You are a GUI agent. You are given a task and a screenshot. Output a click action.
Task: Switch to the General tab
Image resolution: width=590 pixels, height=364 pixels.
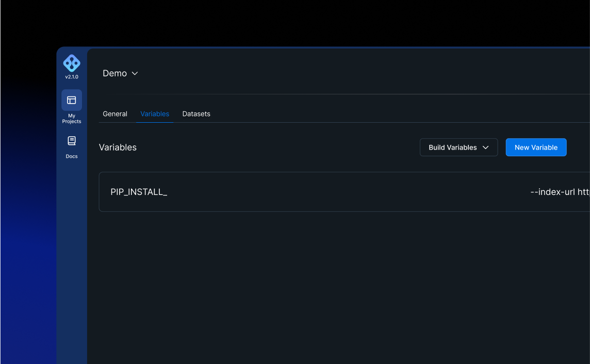click(x=115, y=114)
